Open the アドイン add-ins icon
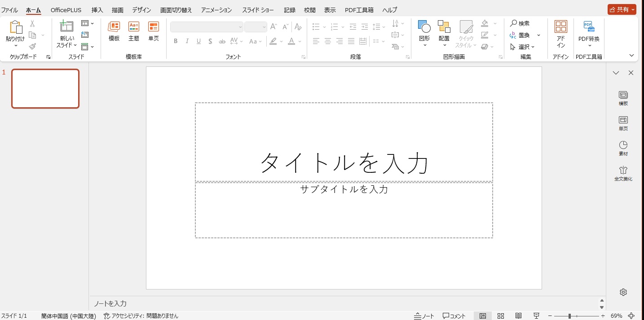 pos(561,26)
